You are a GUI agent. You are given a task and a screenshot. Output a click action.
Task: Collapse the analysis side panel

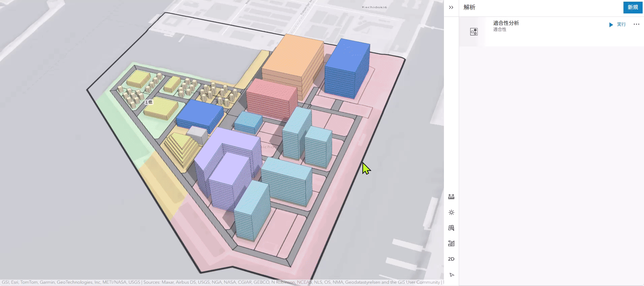coord(451,7)
